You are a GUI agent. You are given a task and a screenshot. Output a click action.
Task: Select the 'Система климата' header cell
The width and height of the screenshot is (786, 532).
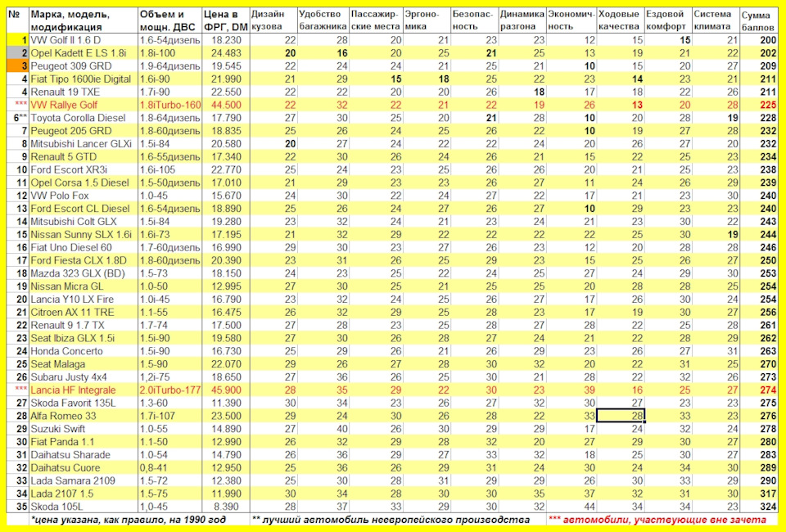[716, 20]
